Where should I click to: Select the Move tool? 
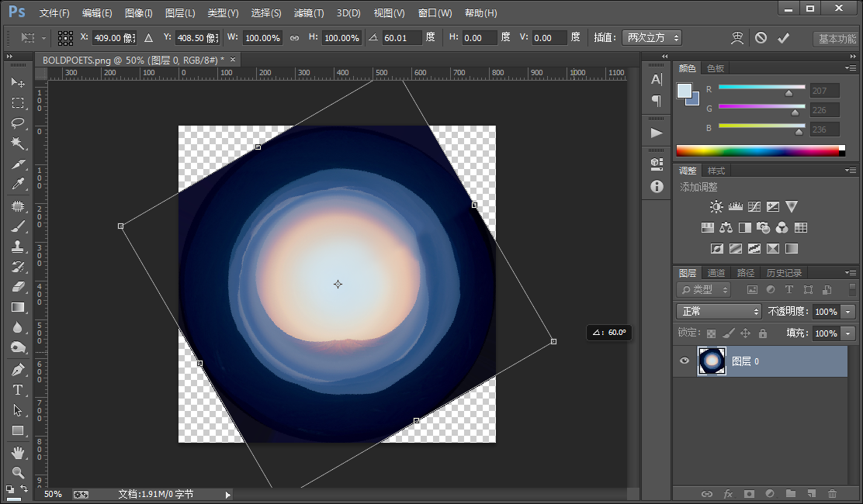click(x=18, y=82)
